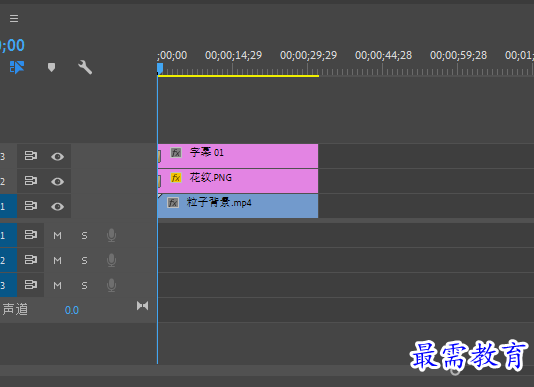The height and width of the screenshot is (387, 534).
Task: Hide video track 1 with eye icon
Action: tap(57, 206)
